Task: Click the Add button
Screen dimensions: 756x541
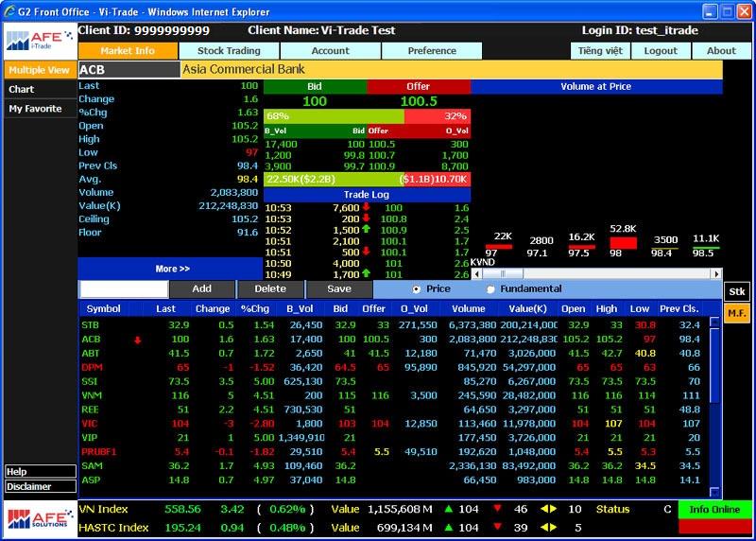Action: (202, 288)
